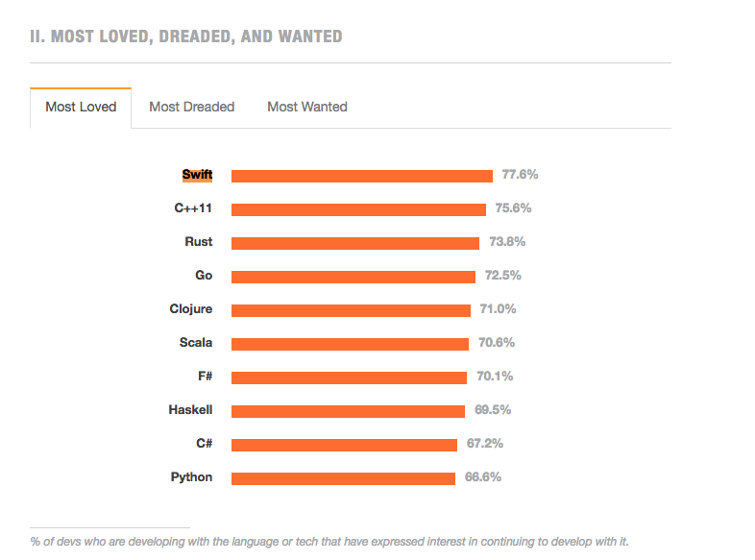Click the C++11 bar in chart
755x560 pixels.
358,209
